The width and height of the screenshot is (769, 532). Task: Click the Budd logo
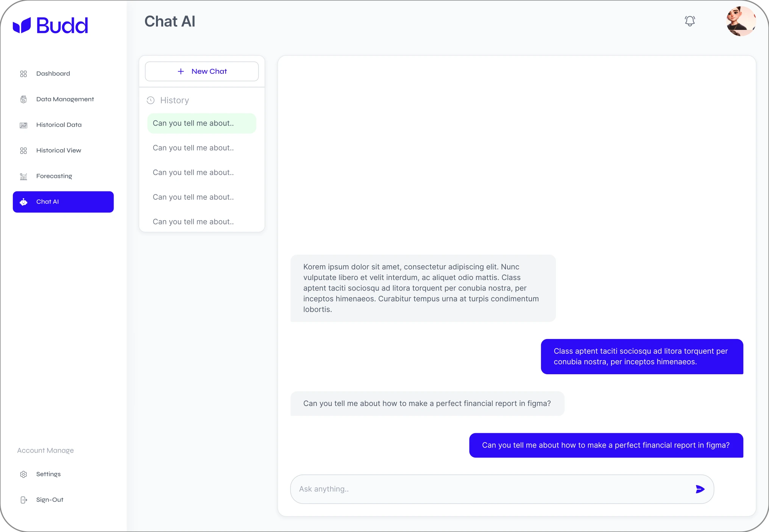(x=50, y=25)
